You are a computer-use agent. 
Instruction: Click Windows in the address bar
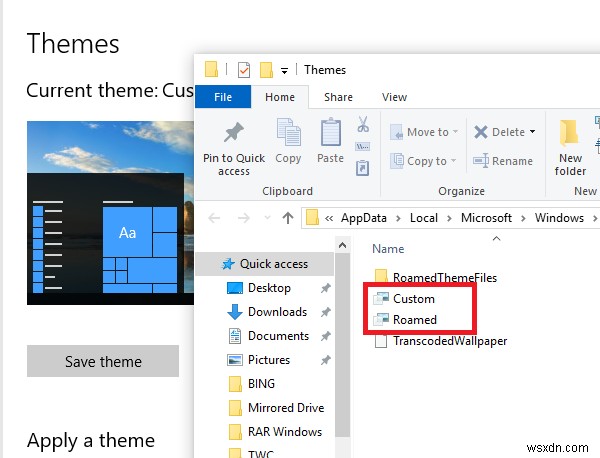click(x=559, y=218)
